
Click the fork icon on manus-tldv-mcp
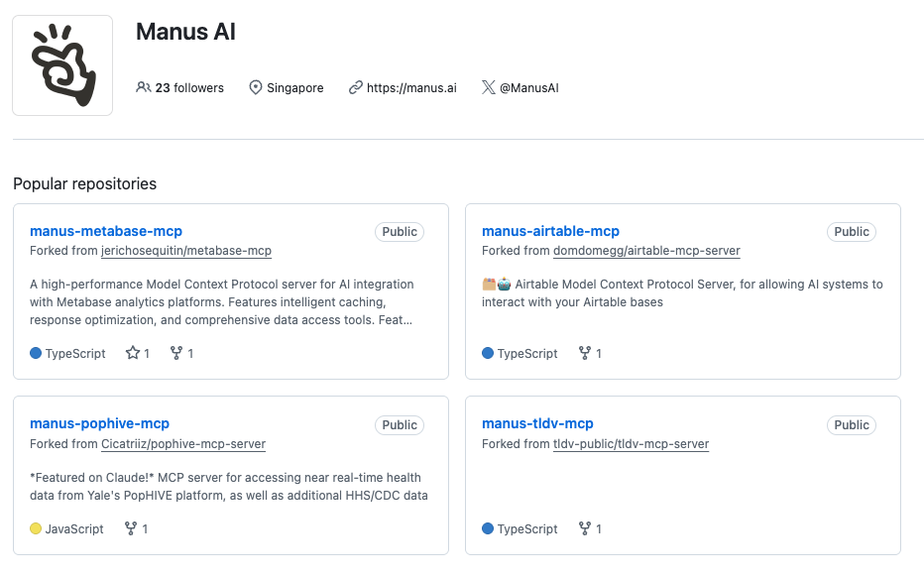(585, 528)
